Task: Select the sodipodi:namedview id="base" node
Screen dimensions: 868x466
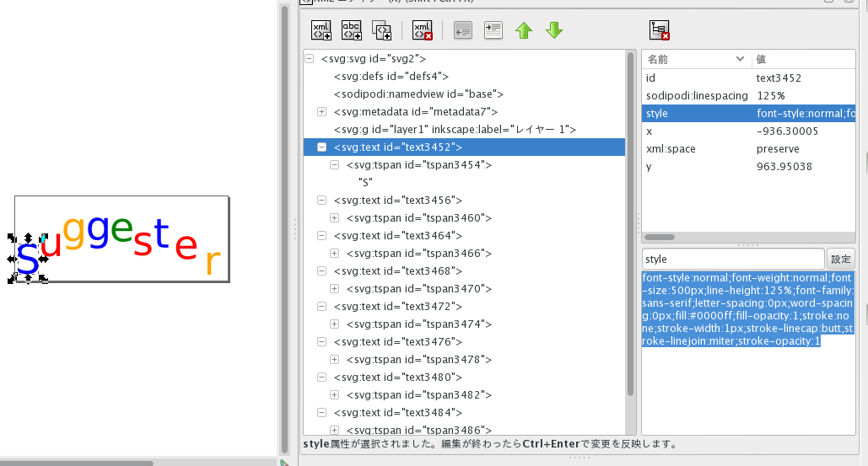Action: [418, 94]
